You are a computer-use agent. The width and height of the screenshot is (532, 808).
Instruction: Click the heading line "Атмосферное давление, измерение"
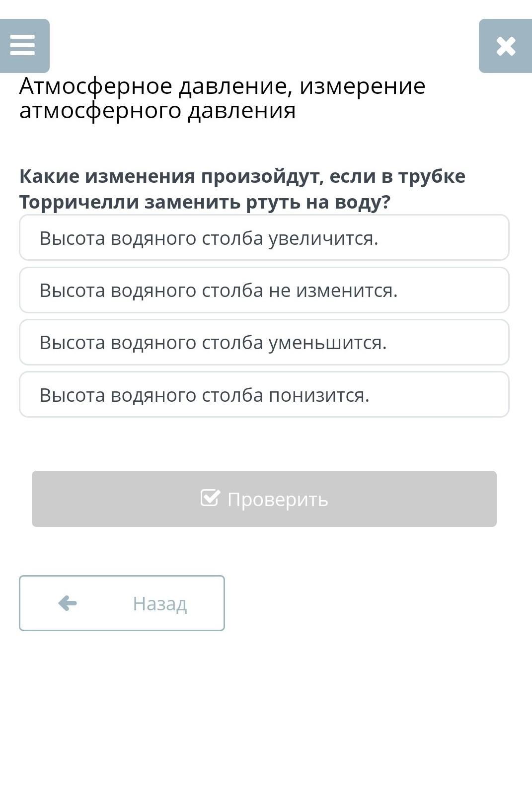(222, 86)
